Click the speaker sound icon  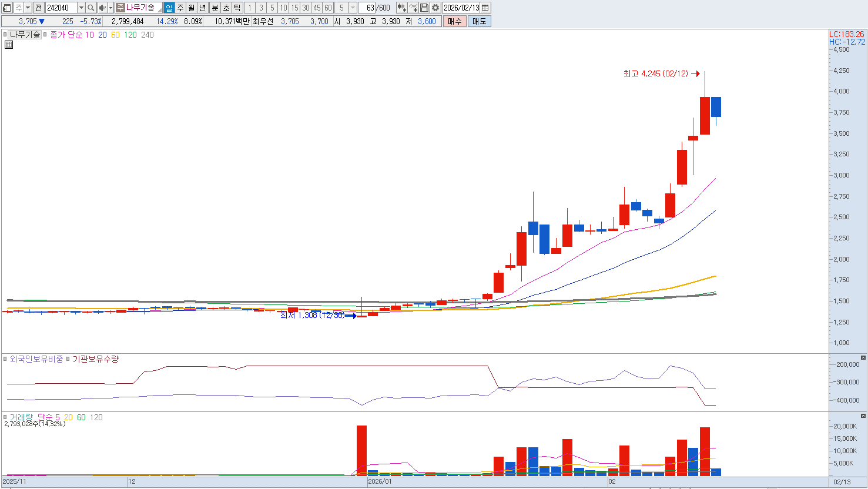coord(102,8)
